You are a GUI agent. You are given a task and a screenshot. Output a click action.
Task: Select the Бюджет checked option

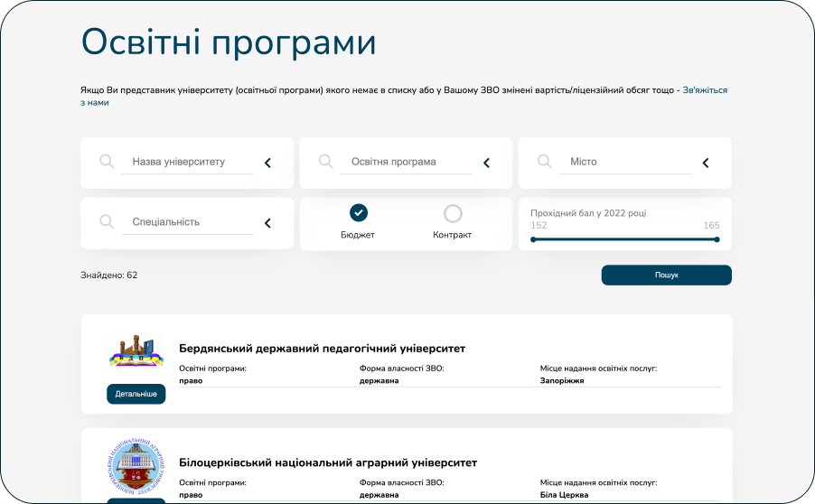coord(359,213)
